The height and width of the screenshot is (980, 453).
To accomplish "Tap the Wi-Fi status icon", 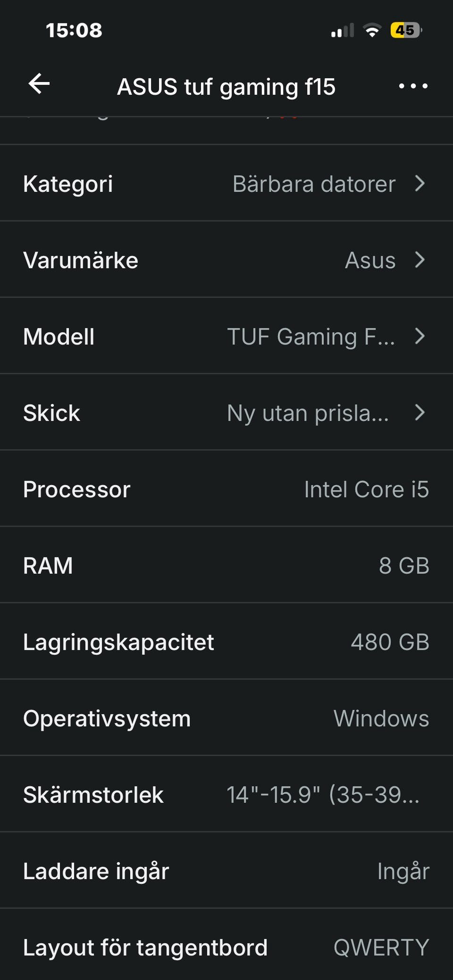I will coord(372,31).
